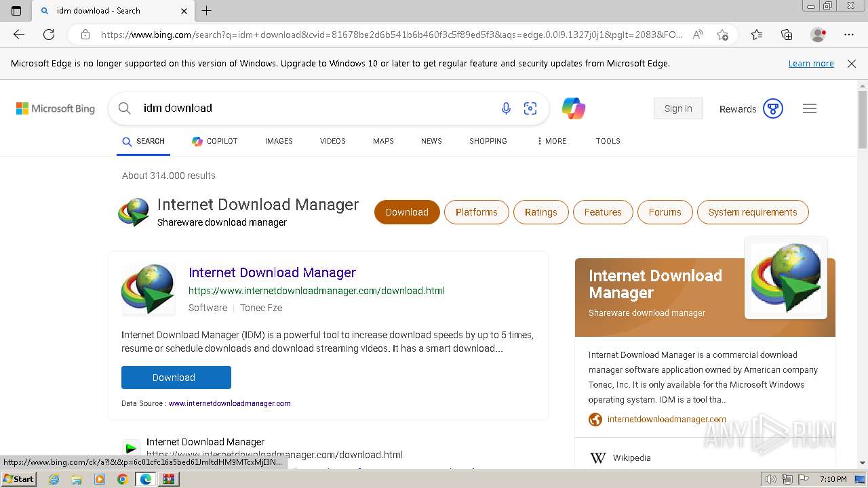Open the TOOLS option

(x=608, y=141)
